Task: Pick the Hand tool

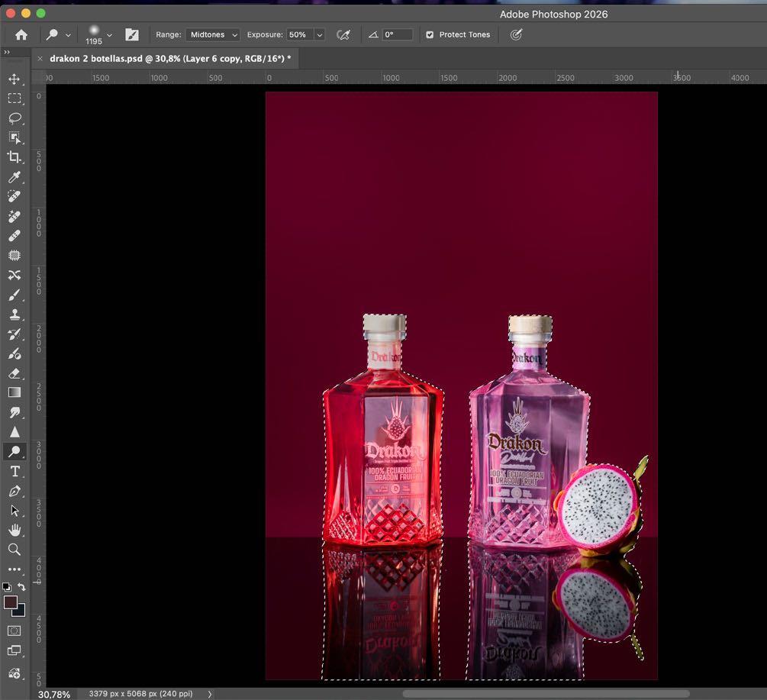Action: (15, 530)
